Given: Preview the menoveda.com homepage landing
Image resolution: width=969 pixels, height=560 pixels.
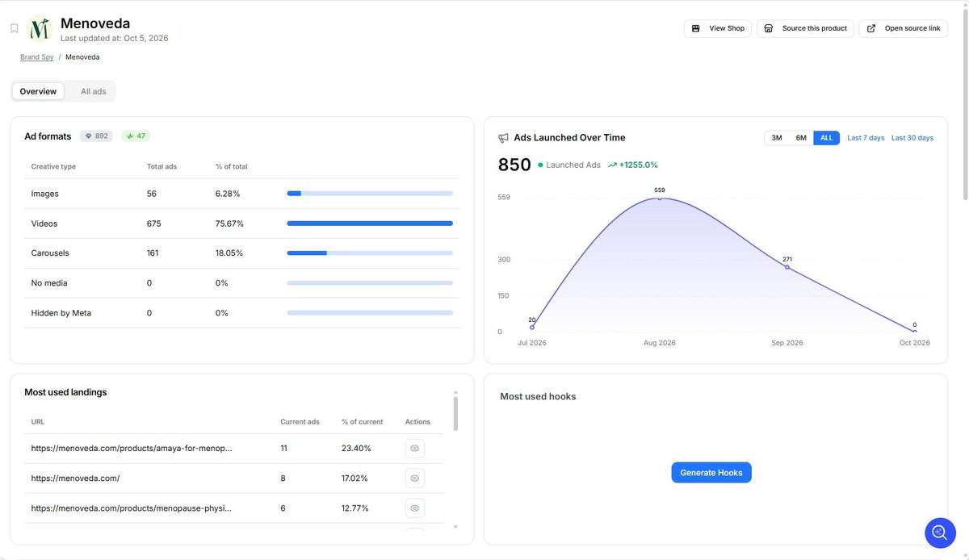Looking at the screenshot, I should pos(414,479).
